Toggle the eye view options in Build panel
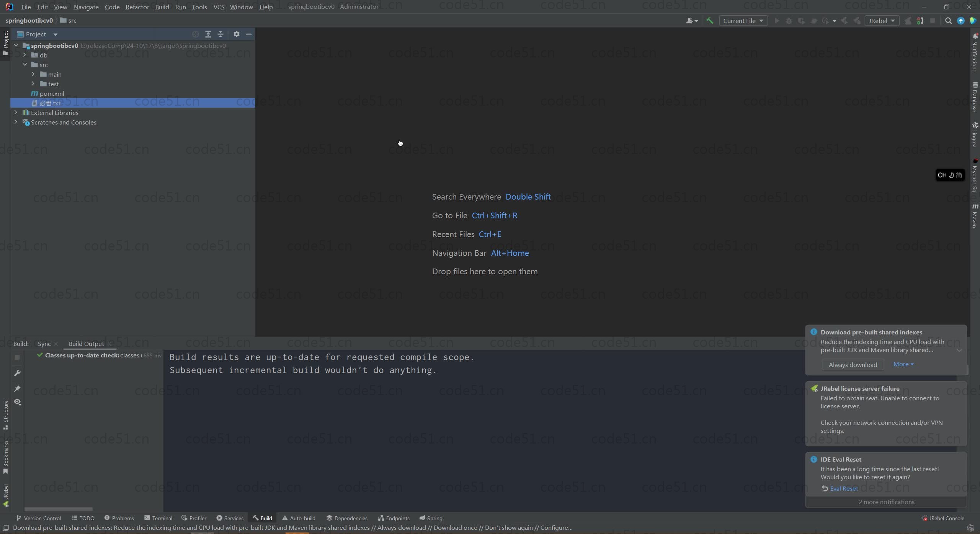The width and height of the screenshot is (980, 534). point(17,402)
